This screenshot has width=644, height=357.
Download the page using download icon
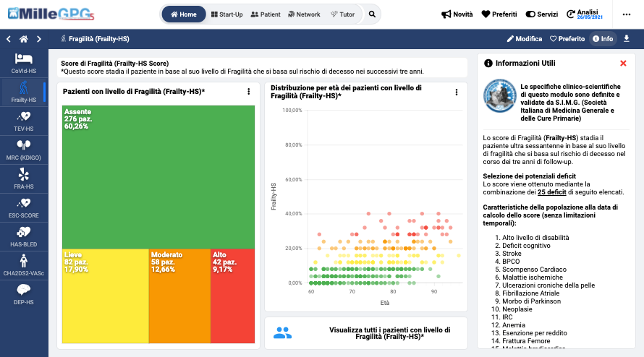[x=627, y=38]
